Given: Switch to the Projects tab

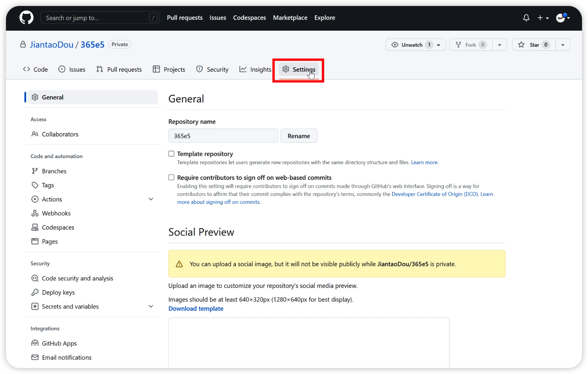Looking at the screenshot, I should click(169, 69).
